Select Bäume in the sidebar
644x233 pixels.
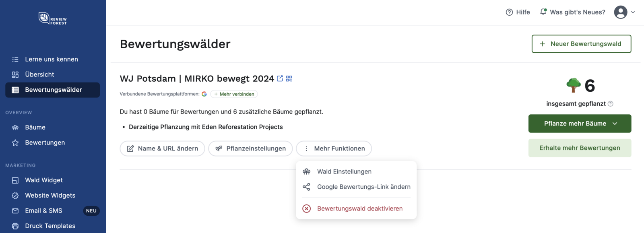35,127
